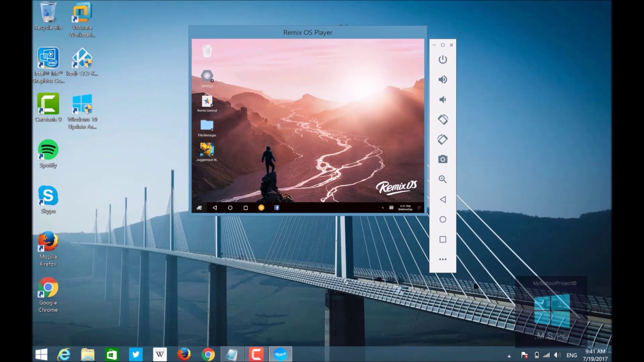
Task: Select the Camtasia 9 desktop shortcut
Action: coord(48,108)
